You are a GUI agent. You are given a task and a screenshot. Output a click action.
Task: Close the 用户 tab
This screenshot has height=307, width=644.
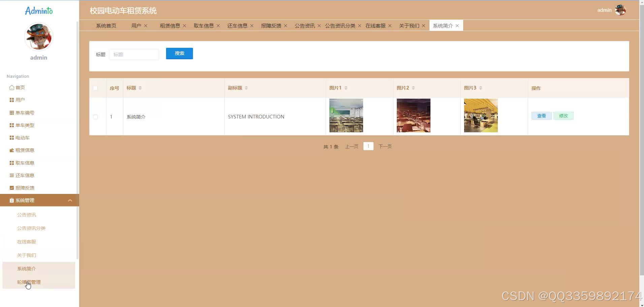point(146,26)
